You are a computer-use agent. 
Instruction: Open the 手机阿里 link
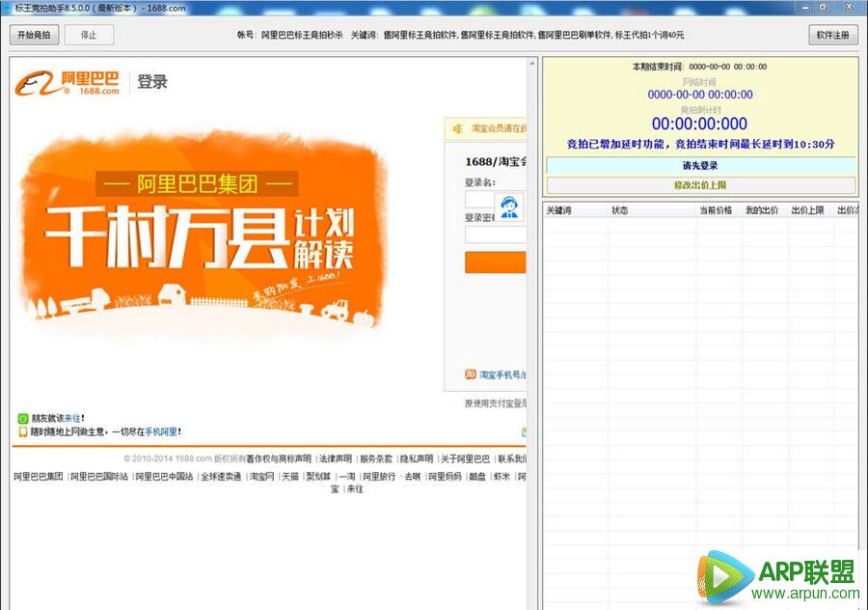(160, 432)
